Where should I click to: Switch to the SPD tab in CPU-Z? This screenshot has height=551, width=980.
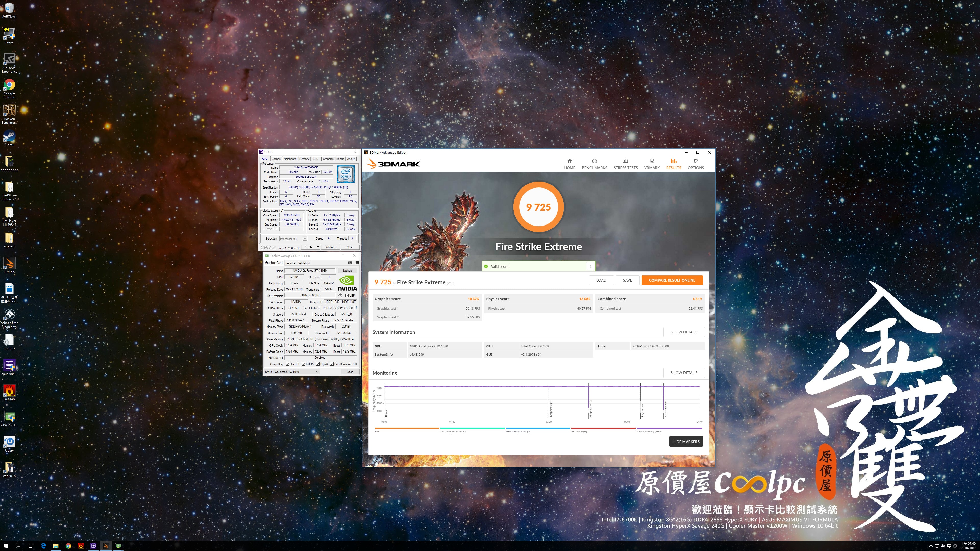pyautogui.click(x=315, y=159)
